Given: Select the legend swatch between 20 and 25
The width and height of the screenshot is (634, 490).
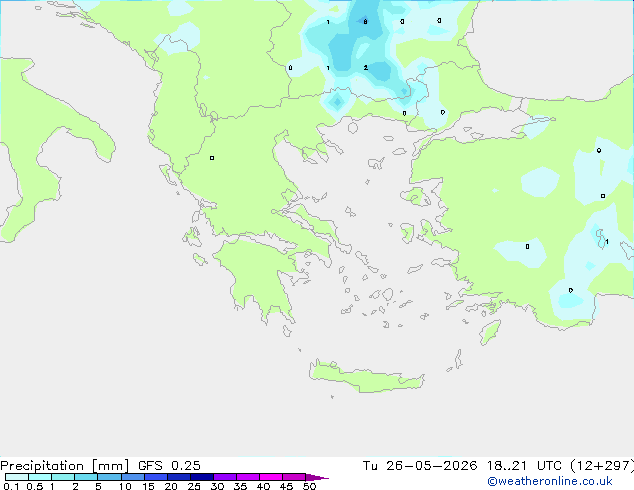Looking at the screenshot, I should tap(179, 477).
